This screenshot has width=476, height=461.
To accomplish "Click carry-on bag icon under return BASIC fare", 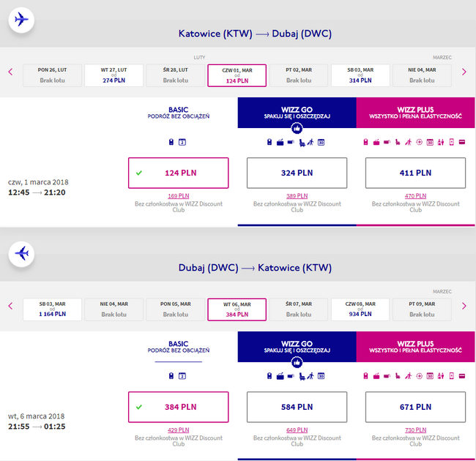I will click(171, 376).
